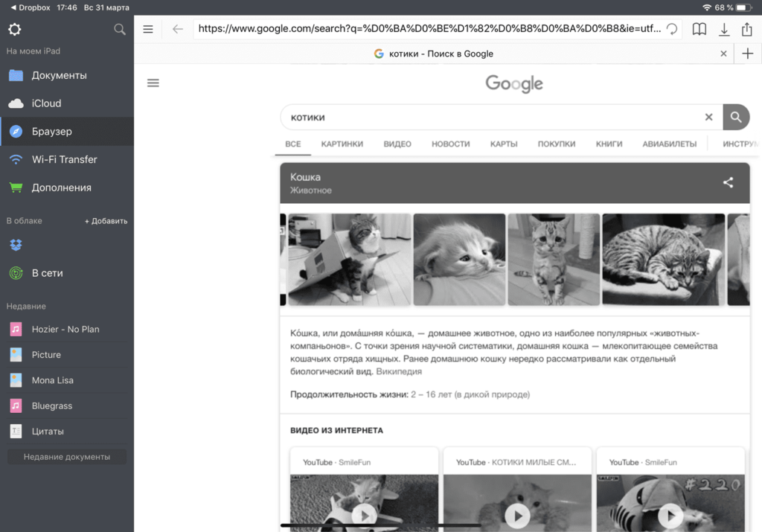Tap the Добавить cloud button

coord(106,221)
